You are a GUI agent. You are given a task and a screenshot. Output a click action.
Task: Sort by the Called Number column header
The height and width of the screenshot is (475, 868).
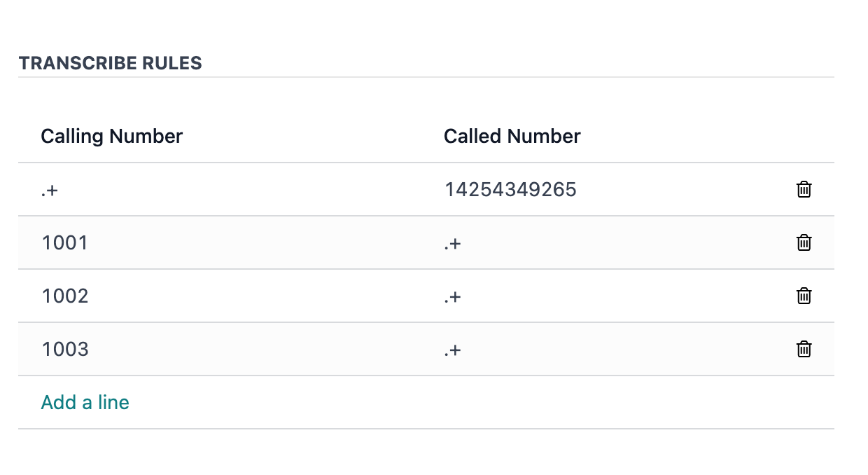tap(512, 136)
